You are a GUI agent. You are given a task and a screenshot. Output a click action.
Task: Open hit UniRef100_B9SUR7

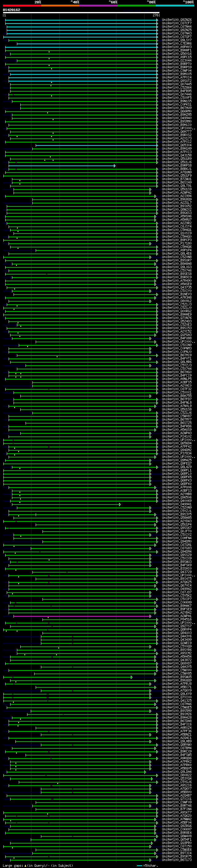(x=177, y=260)
